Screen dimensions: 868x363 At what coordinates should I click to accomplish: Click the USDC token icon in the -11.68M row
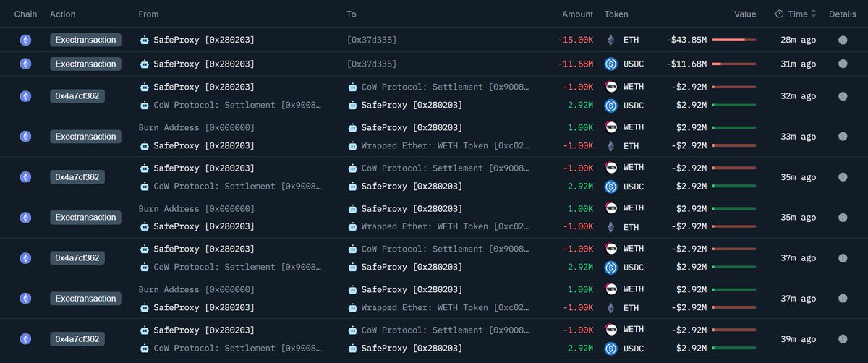tap(610, 64)
